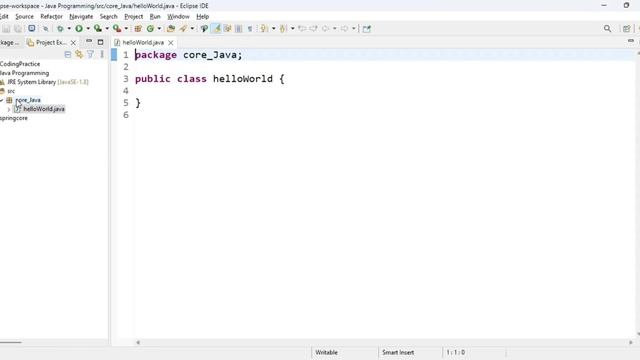Image resolution: width=640 pixels, height=360 pixels.
Task: Open the Run menu
Action: tap(155, 17)
